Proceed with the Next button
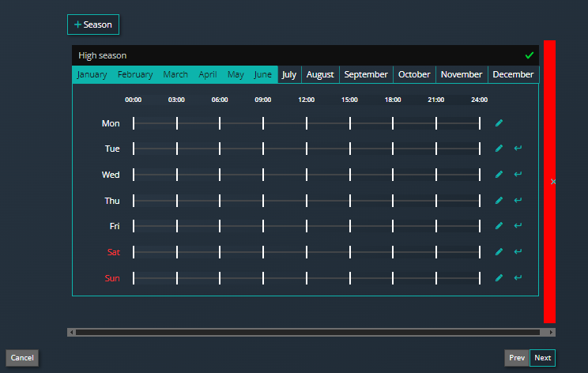Viewport: 588px width, 373px height. coord(543,358)
